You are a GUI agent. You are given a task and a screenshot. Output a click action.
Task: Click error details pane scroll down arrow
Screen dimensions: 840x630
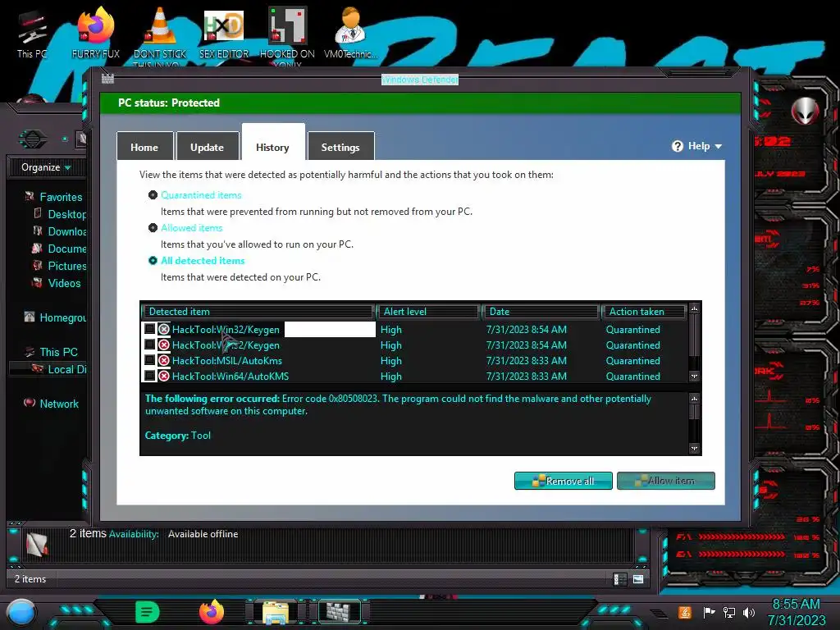tap(694, 449)
